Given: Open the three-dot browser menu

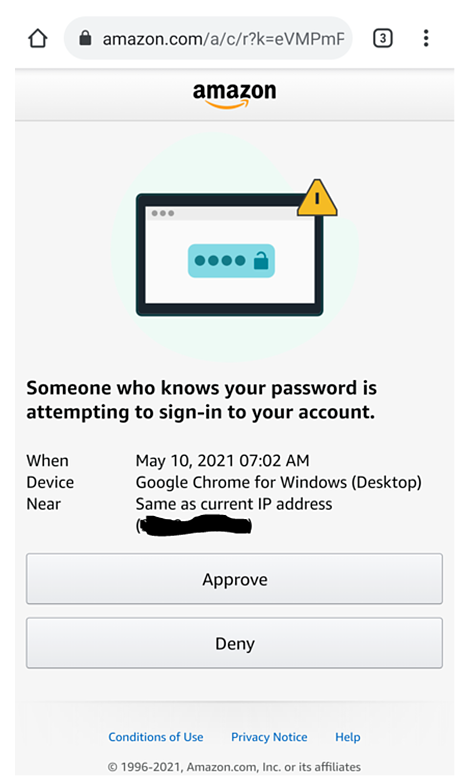Looking at the screenshot, I should click(x=426, y=38).
